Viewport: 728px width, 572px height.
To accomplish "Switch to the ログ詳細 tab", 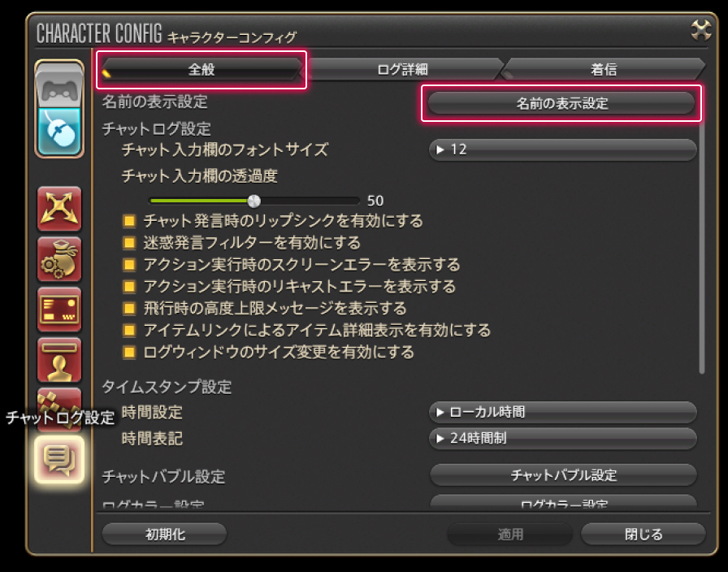I will 402,70.
